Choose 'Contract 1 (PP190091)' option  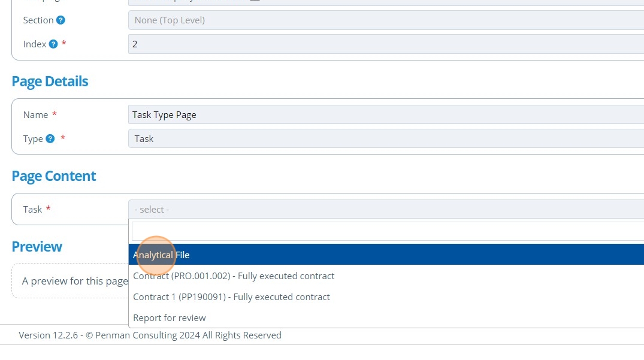click(x=231, y=297)
